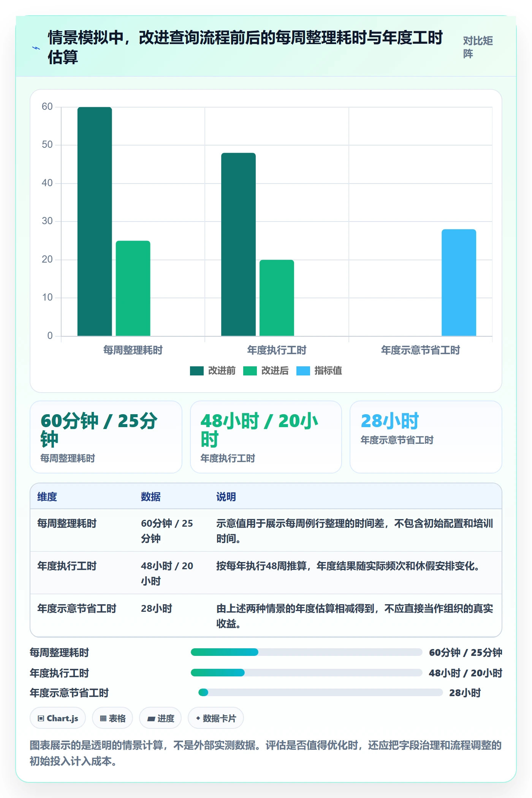
Task: Open the 数据卡片 chip
Action: [x=216, y=718]
